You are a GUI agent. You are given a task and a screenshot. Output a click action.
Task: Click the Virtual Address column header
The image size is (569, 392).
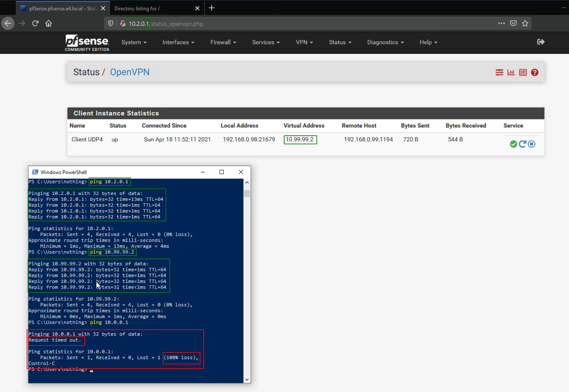point(304,126)
